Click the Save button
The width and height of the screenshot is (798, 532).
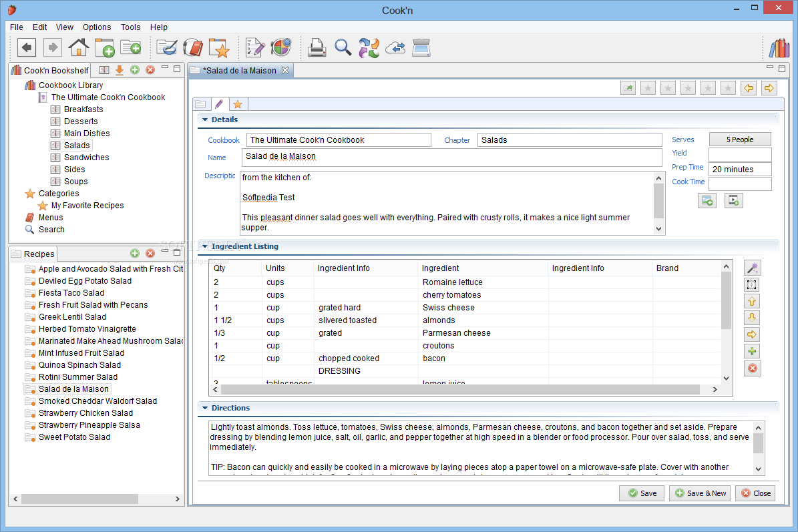[x=642, y=493]
